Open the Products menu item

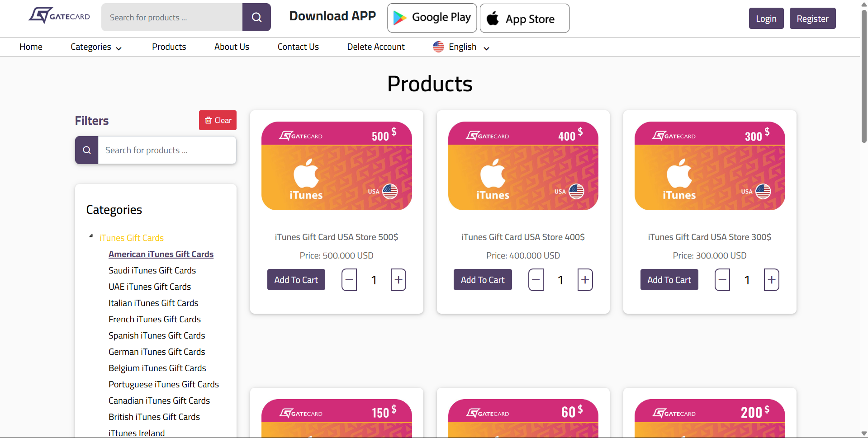[169, 47]
